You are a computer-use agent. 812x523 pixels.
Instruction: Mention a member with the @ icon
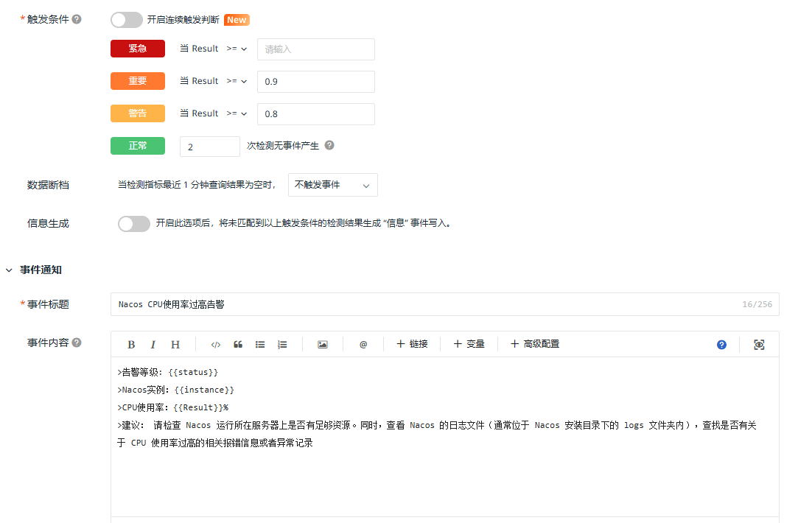pyautogui.click(x=363, y=344)
